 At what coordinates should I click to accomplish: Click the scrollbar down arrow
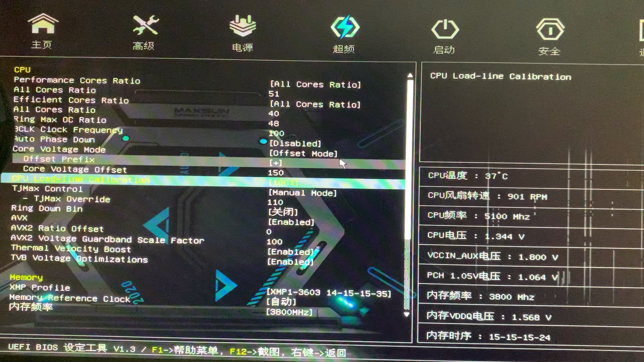coord(408,314)
